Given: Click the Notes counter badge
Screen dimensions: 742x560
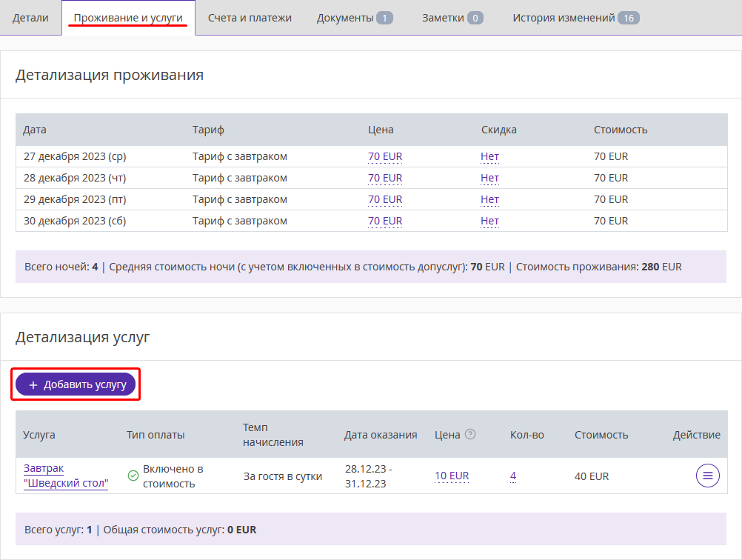Looking at the screenshot, I should click(x=475, y=18).
